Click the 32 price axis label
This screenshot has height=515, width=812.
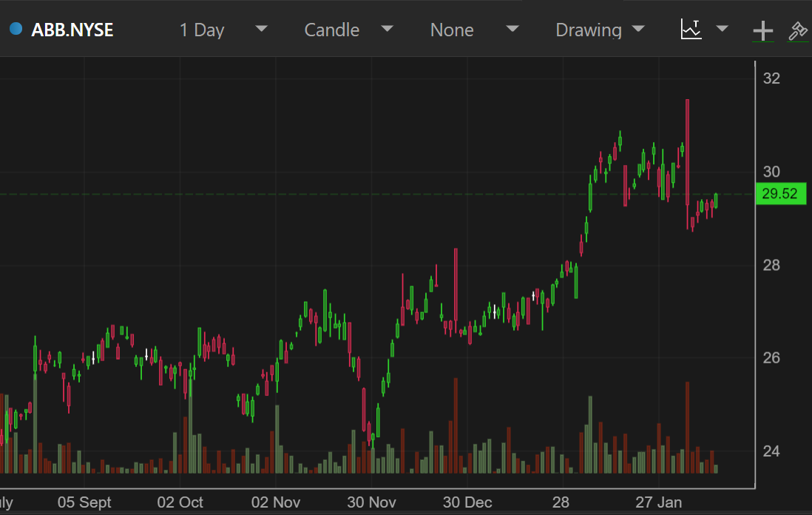click(x=771, y=78)
